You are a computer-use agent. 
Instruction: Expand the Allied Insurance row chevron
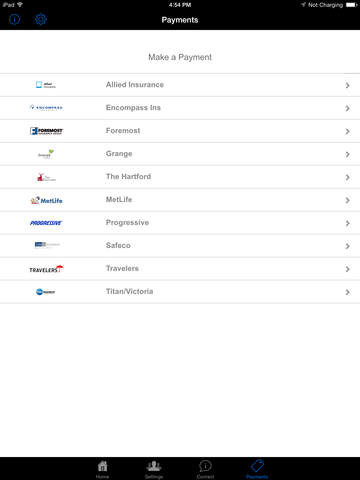(x=348, y=85)
